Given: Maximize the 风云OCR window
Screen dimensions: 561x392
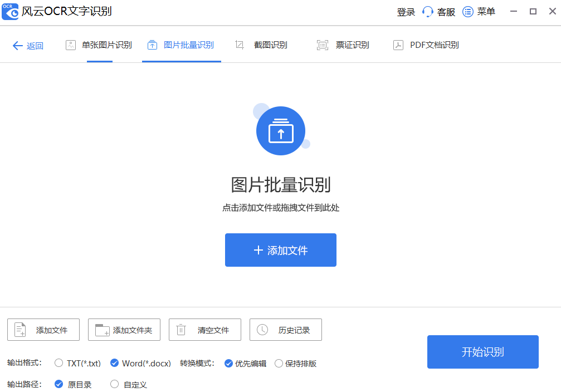Looking at the screenshot, I should [x=533, y=12].
